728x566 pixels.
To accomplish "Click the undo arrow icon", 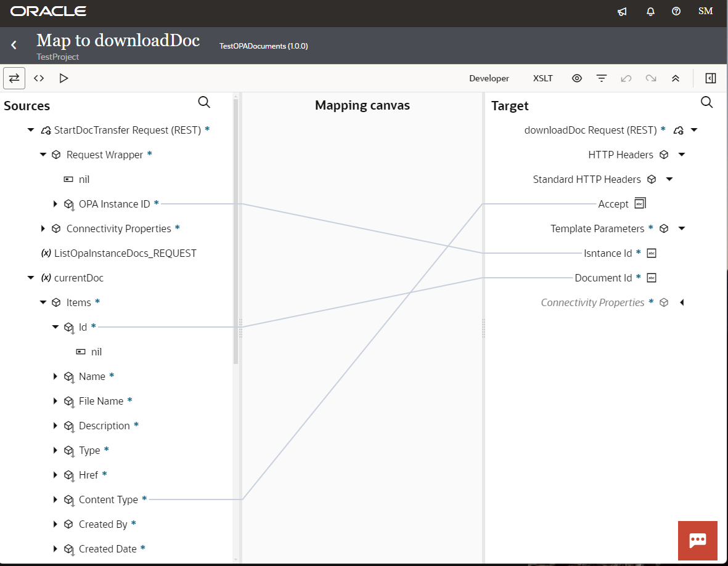I will click(626, 78).
